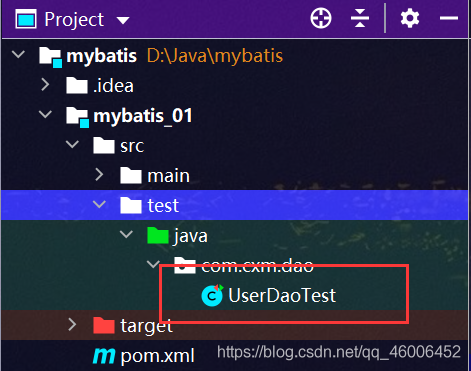Click the Maven pom.xml file icon

[104, 356]
